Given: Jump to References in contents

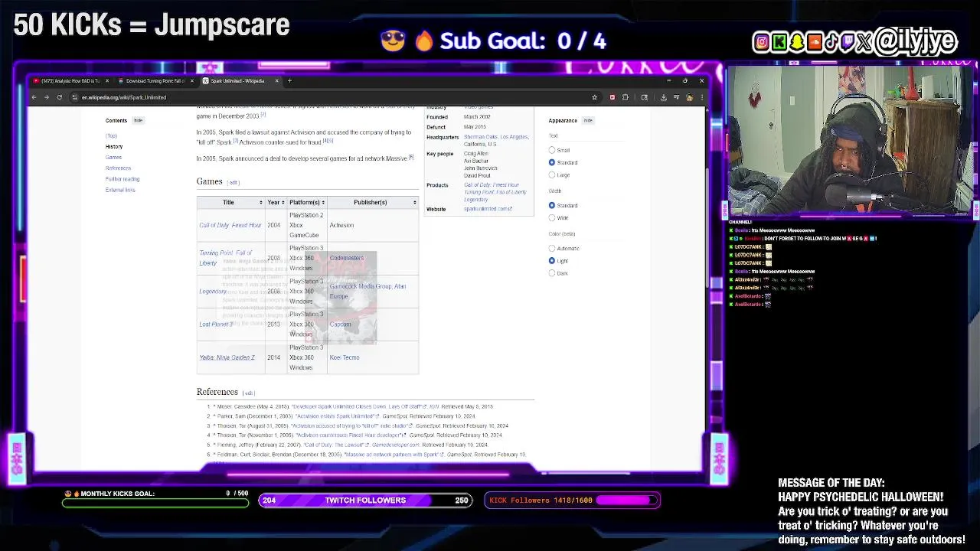Looking at the screenshot, I should point(118,168).
